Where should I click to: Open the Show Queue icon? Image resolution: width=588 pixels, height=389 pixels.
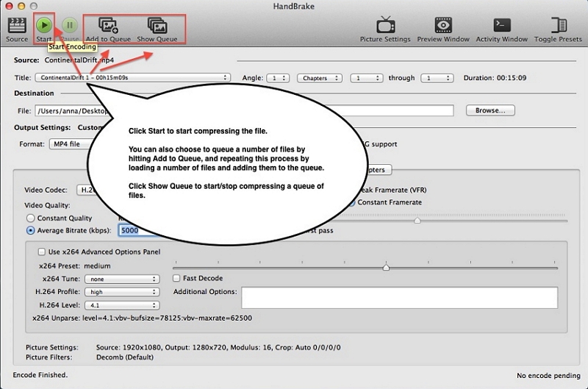tap(157, 26)
